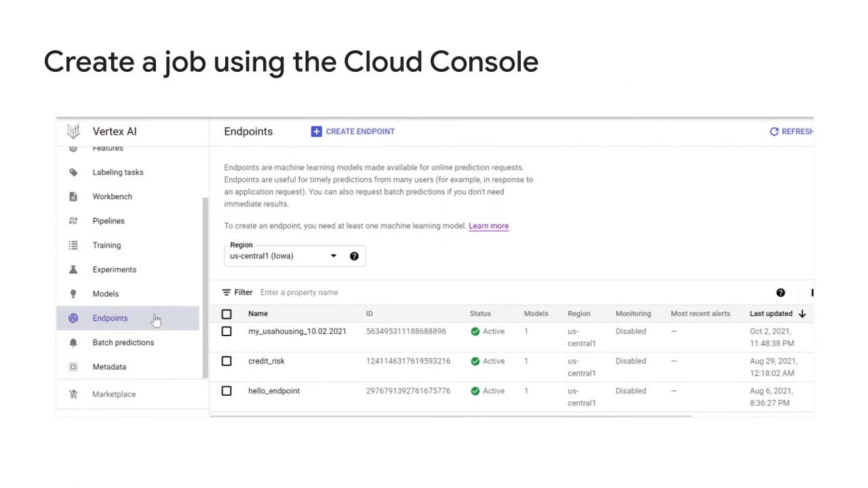This screenshot has width=868, height=488.
Task: Click Active check icon for hello_endpoint
Action: click(475, 391)
